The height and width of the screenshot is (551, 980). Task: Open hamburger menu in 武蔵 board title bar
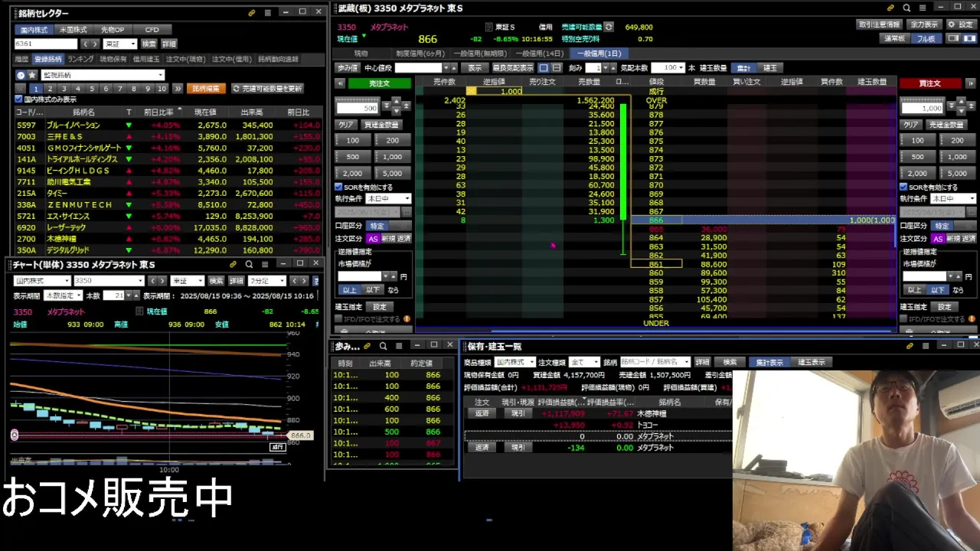[x=923, y=8]
